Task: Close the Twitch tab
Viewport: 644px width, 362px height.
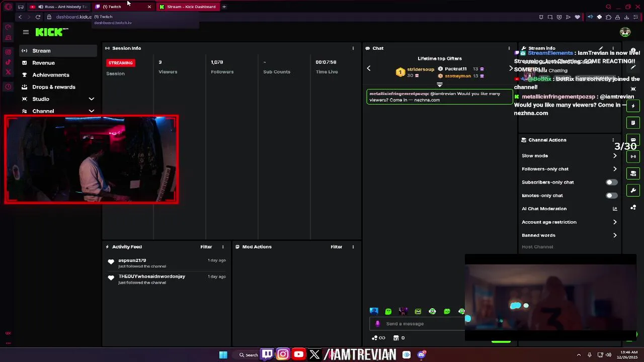Action: [149, 7]
